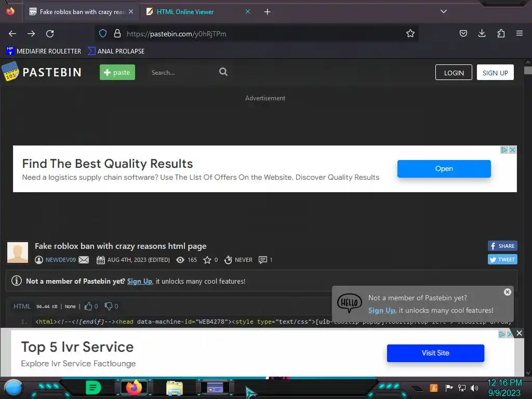
Task: Close the Fake roblox ban tab
Action: click(131, 11)
